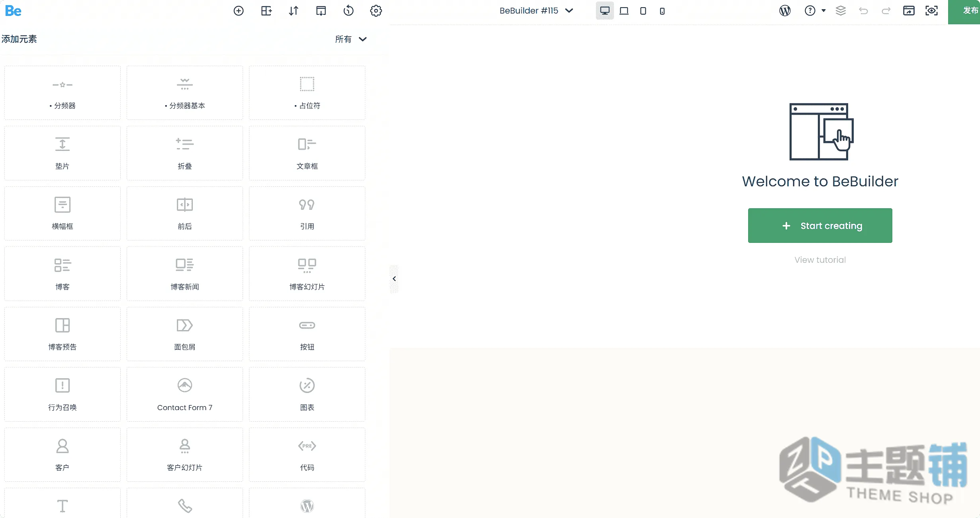
Task: Add the 博客预告 blog teaser element
Action: (63, 334)
